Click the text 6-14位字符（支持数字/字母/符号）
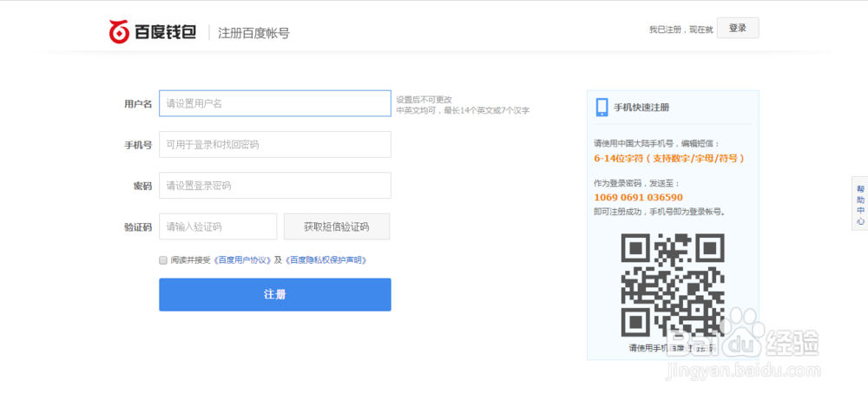Screen dimensions: 868x400 [x=669, y=158]
